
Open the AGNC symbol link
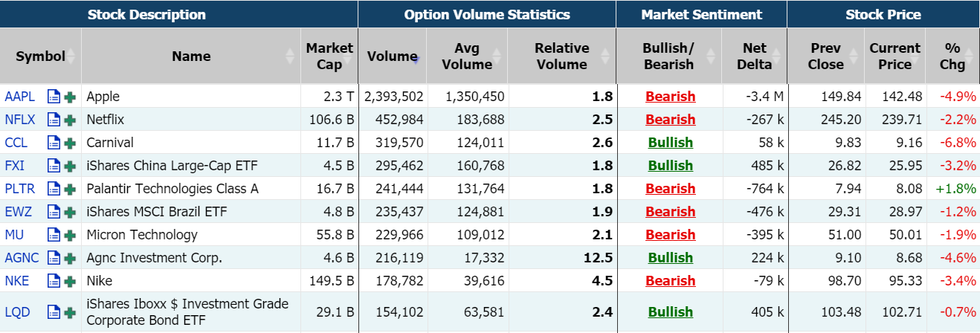(x=22, y=258)
